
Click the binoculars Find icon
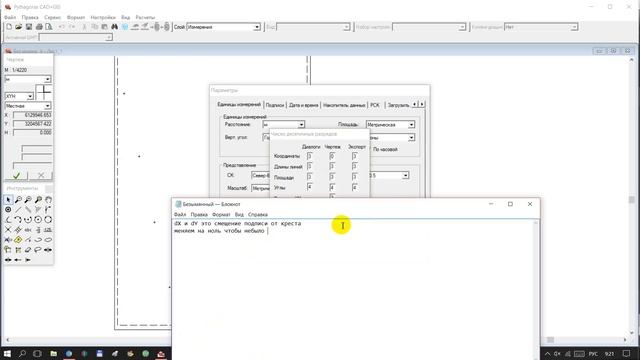[115, 27]
